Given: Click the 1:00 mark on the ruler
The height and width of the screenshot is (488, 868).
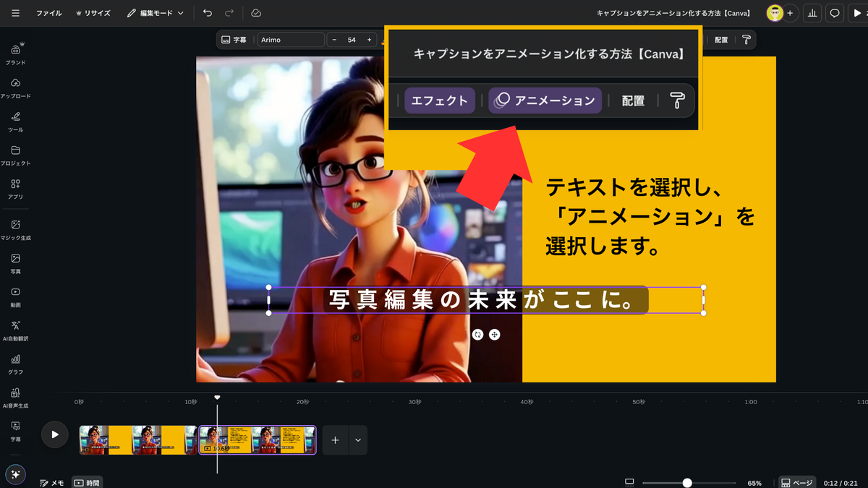Looking at the screenshot, I should [x=751, y=402].
